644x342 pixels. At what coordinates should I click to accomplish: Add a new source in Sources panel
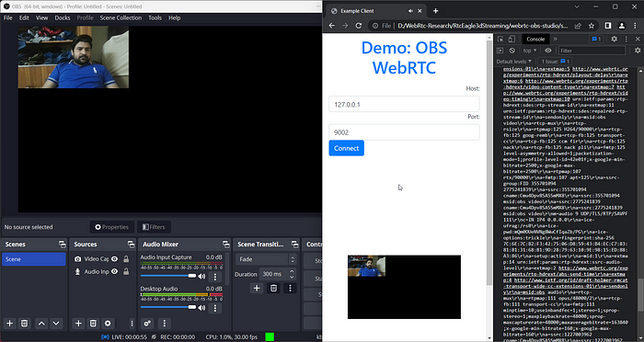(78, 324)
